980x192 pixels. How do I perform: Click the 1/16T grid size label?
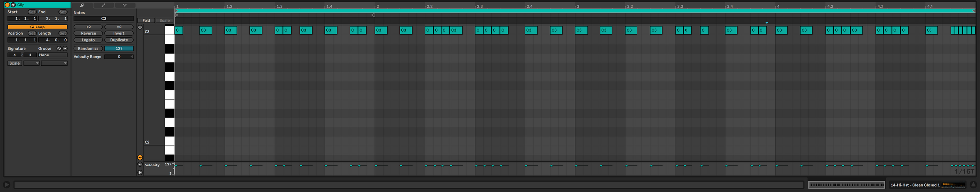pos(964,171)
